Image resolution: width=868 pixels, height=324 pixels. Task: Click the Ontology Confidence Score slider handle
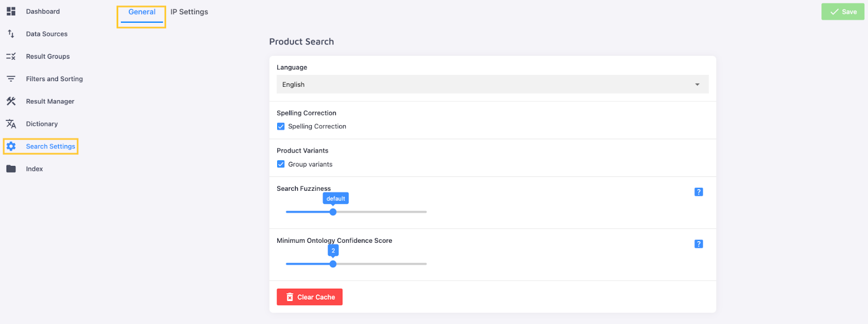point(333,264)
